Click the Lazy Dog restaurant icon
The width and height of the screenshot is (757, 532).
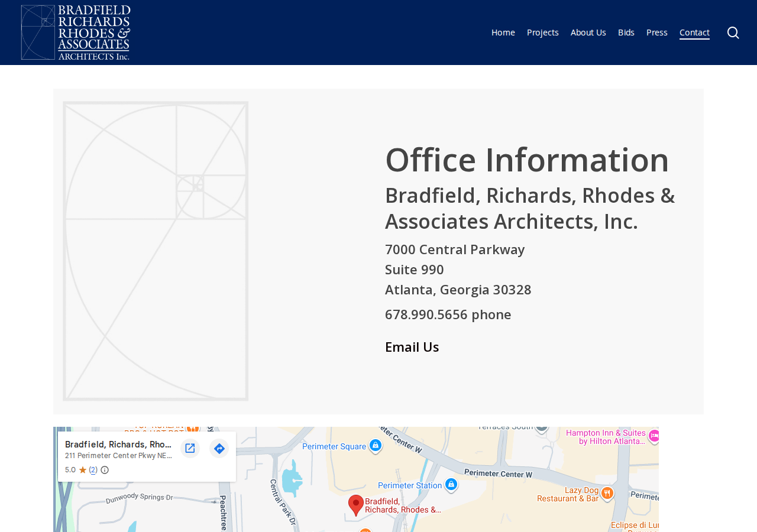(x=607, y=493)
